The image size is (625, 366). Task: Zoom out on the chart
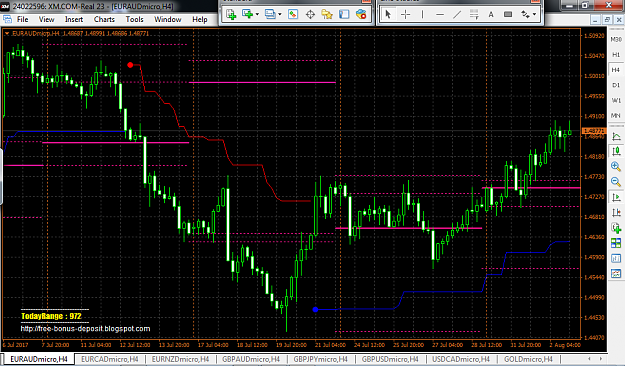coord(616,181)
